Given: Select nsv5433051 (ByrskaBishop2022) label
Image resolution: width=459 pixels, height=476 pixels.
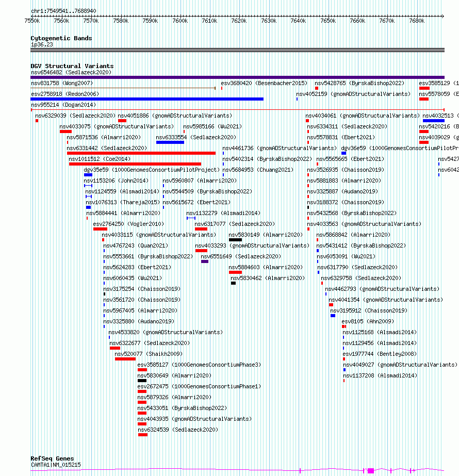Looking at the screenshot, I should tap(182, 408).
